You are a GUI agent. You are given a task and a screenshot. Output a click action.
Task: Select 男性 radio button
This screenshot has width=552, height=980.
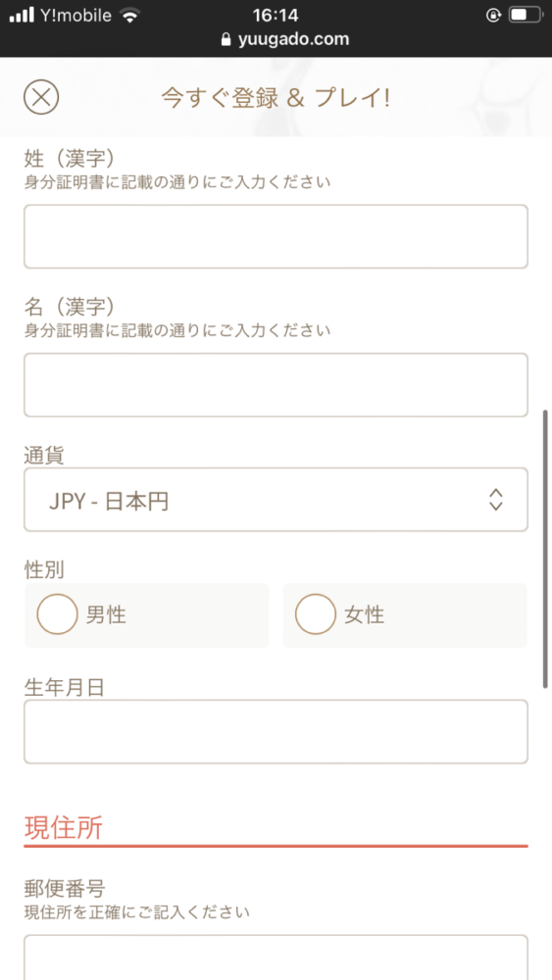(58, 614)
